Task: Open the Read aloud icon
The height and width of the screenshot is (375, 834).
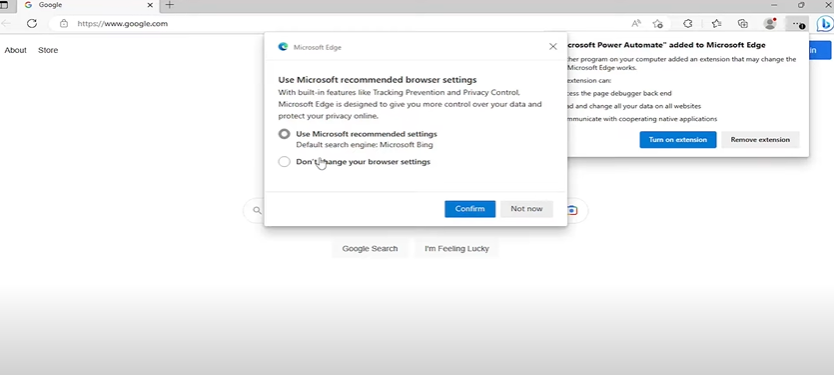Action: (x=636, y=23)
